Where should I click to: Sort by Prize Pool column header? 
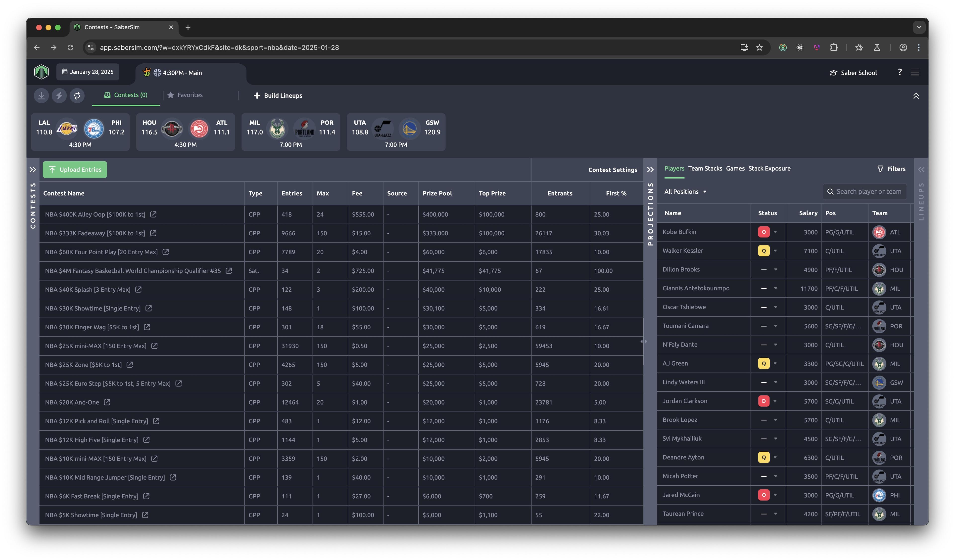(x=437, y=193)
